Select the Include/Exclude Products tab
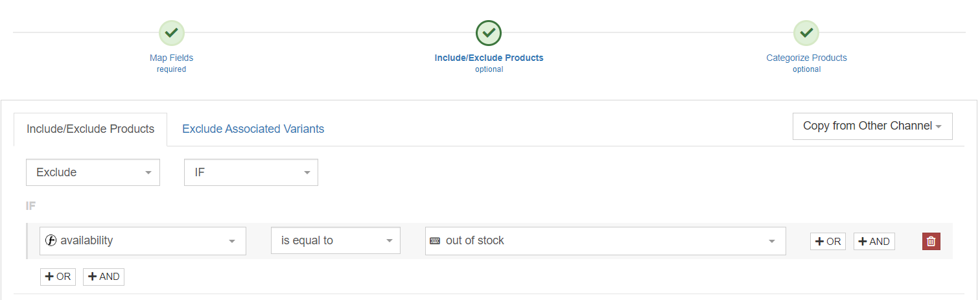The height and width of the screenshot is (300, 980). [90, 129]
